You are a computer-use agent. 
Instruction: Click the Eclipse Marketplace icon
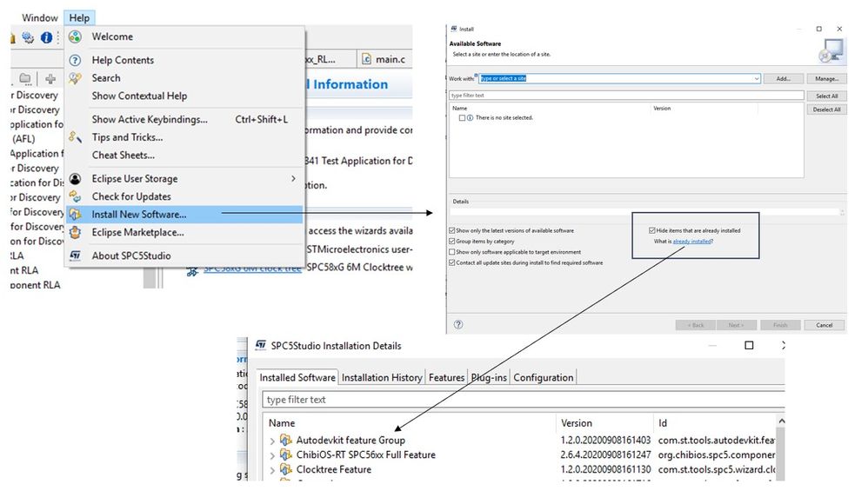(x=76, y=232)
